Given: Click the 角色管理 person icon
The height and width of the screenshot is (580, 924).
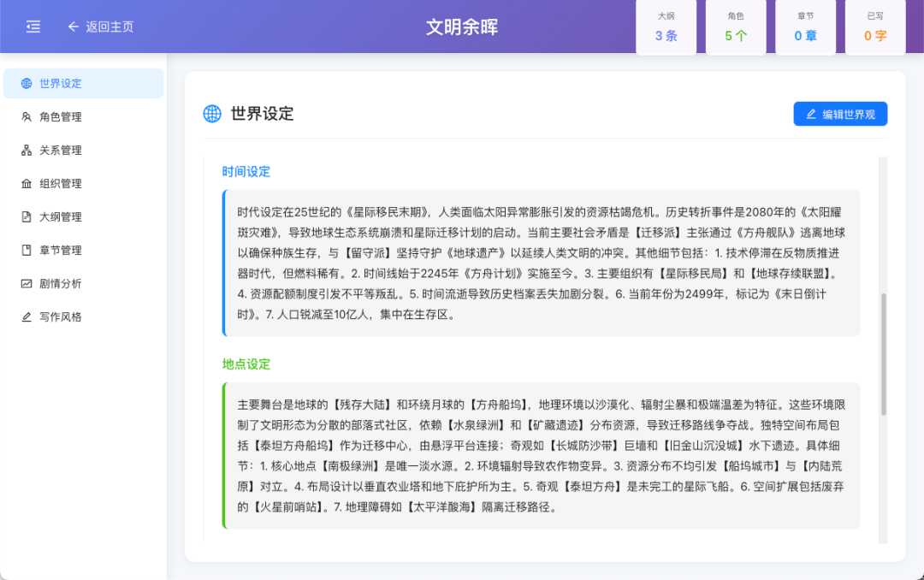Looking at the screenshot, I should (26, 116).
